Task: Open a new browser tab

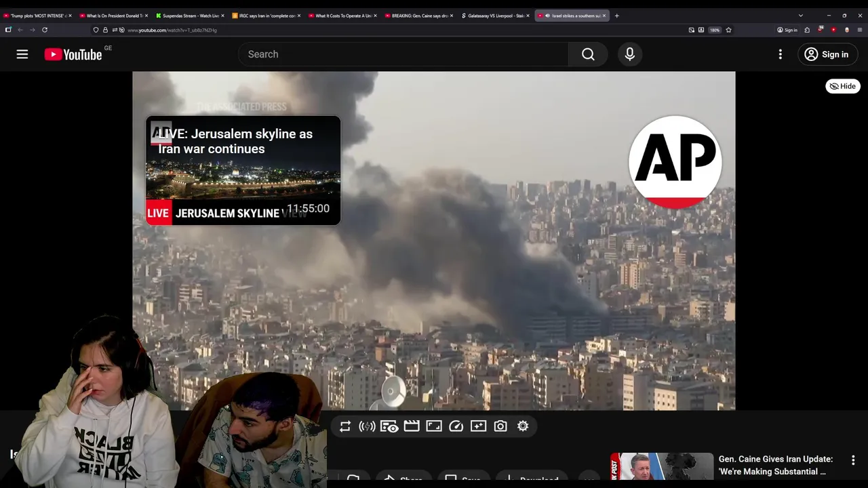Action: click(x=616, y=16)
